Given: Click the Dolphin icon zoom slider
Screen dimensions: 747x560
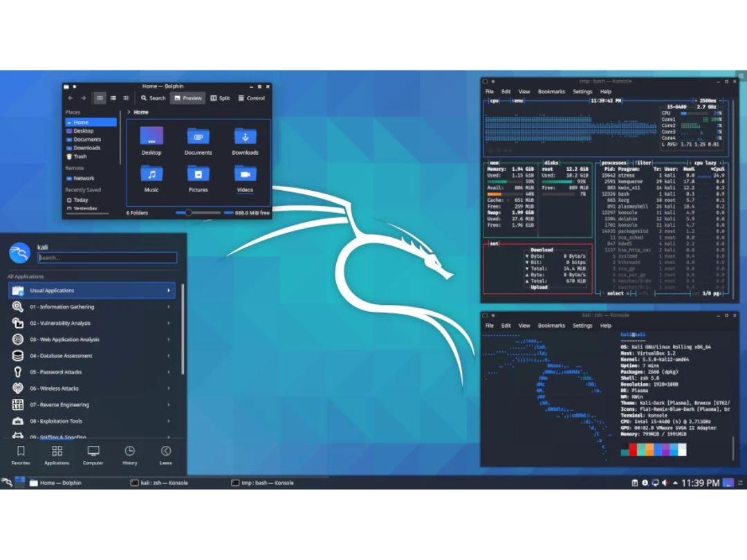Looking at the screenshot, I should tap(188, 213).
